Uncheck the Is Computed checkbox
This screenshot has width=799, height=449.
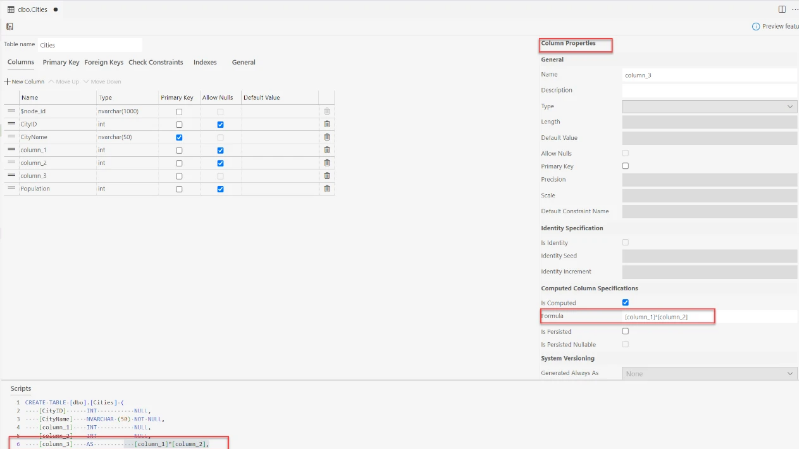click(x=625, y=303)
